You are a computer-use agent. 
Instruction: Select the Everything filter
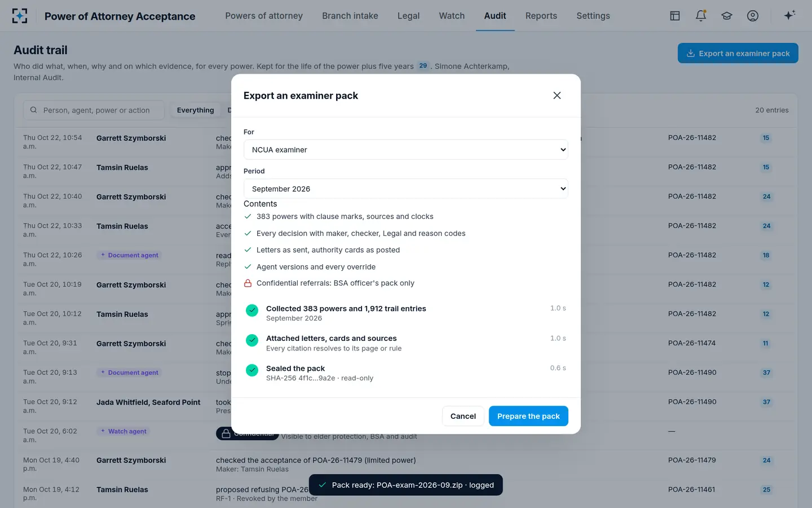coord(195,110)
